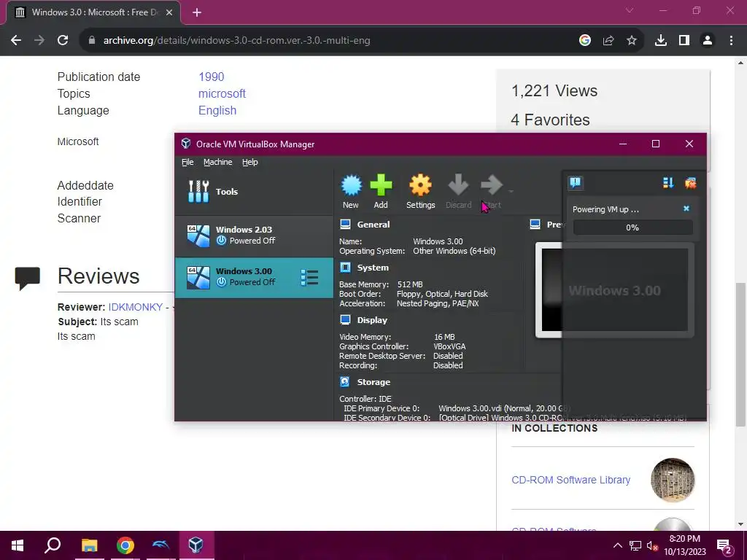Toggle Chrome side panel icon

click(x=684, y=41)
